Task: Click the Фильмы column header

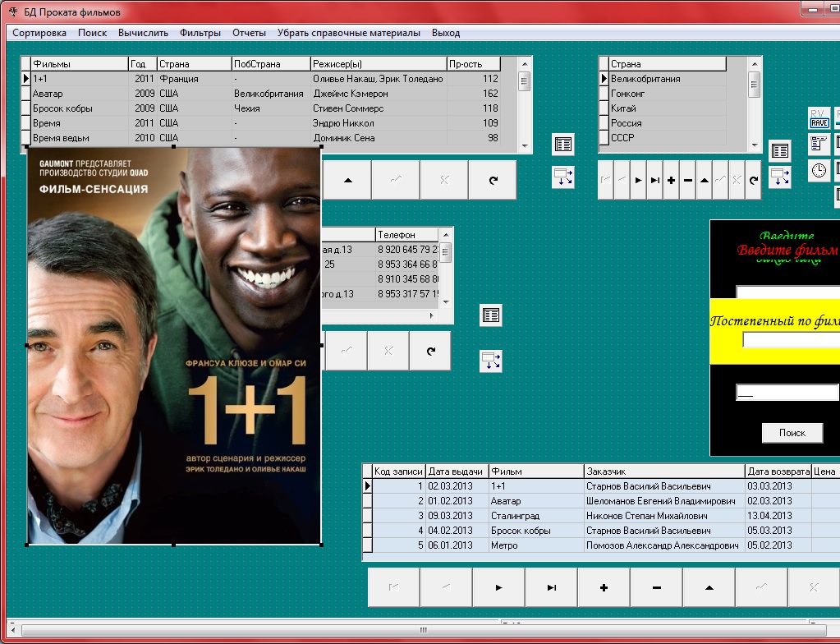Action: click(x=80, y=64)
